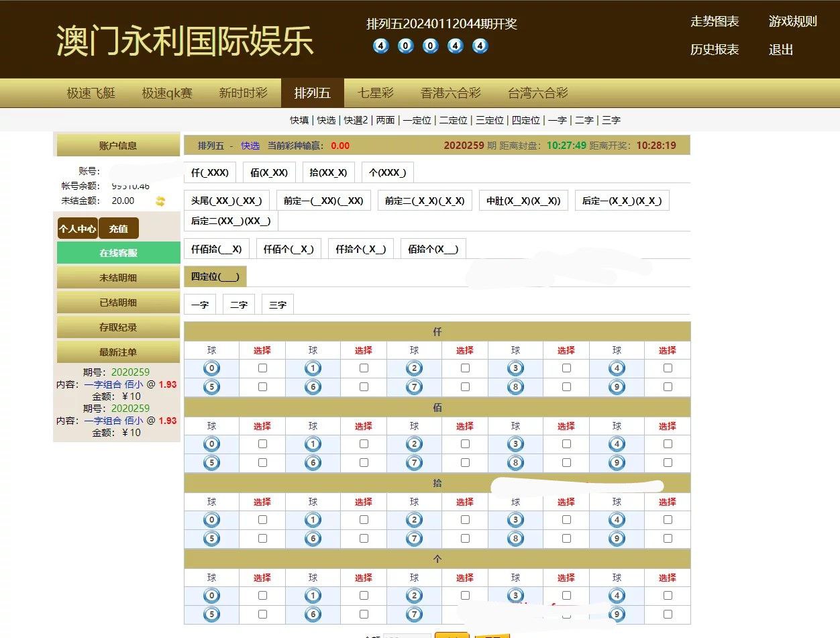The width and height of the screenshot is (840, 638).
Task: Click ball 3 in the 佰 section
Action: pos(515,444)
